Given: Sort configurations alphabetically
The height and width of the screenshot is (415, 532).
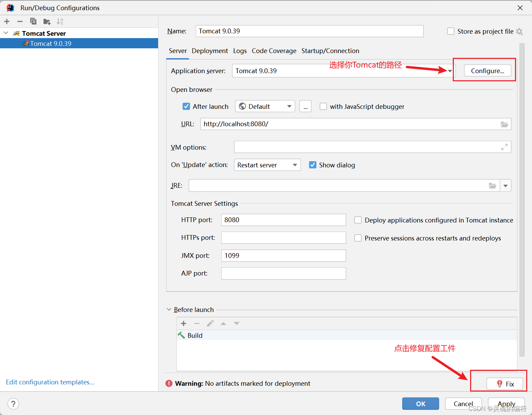Looking at the screenshot, I should [60, 21].
